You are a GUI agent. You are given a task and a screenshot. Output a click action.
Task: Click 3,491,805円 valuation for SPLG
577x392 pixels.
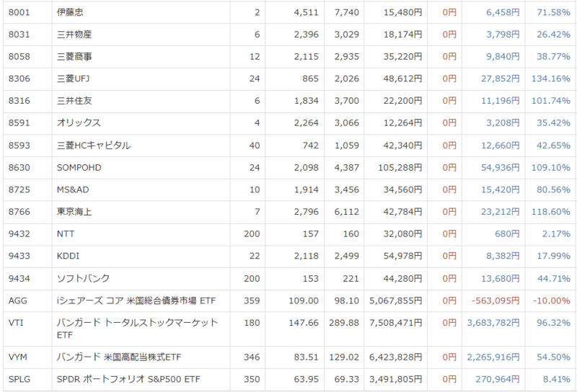point(395,379)
